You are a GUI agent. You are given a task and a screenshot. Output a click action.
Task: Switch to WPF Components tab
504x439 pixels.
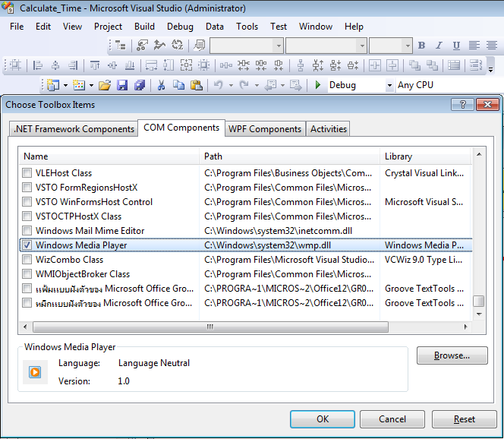tap(265, 129)
